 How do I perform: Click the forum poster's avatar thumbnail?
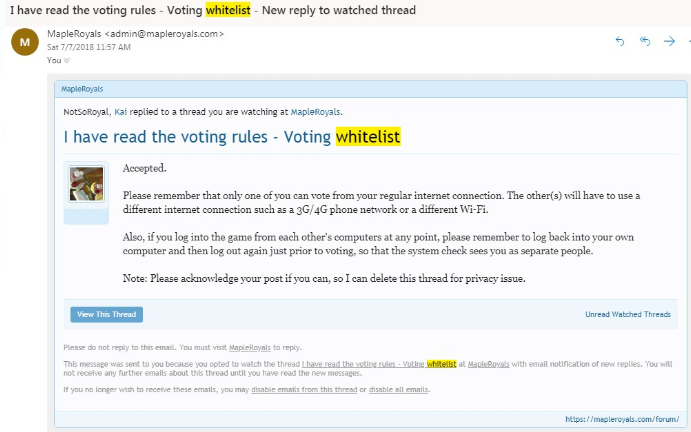(86, 184)
